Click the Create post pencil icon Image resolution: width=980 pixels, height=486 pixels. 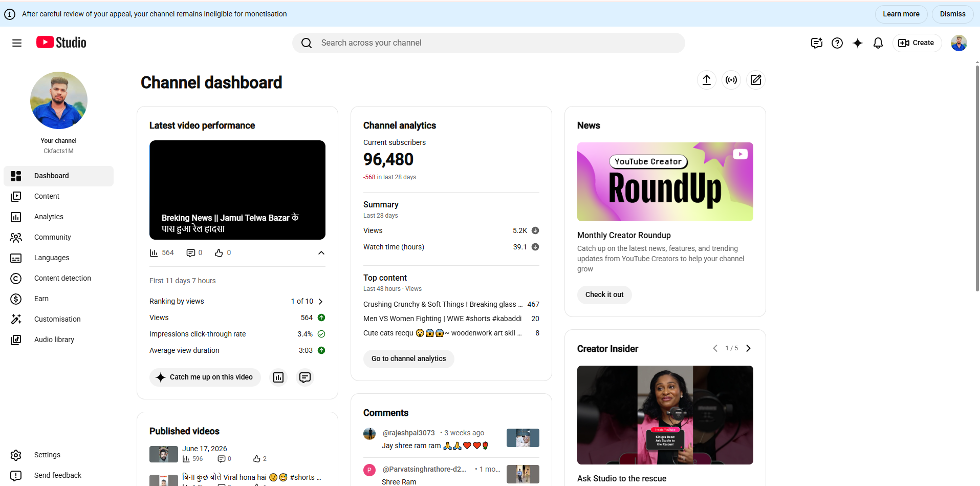tap(756, 80)
